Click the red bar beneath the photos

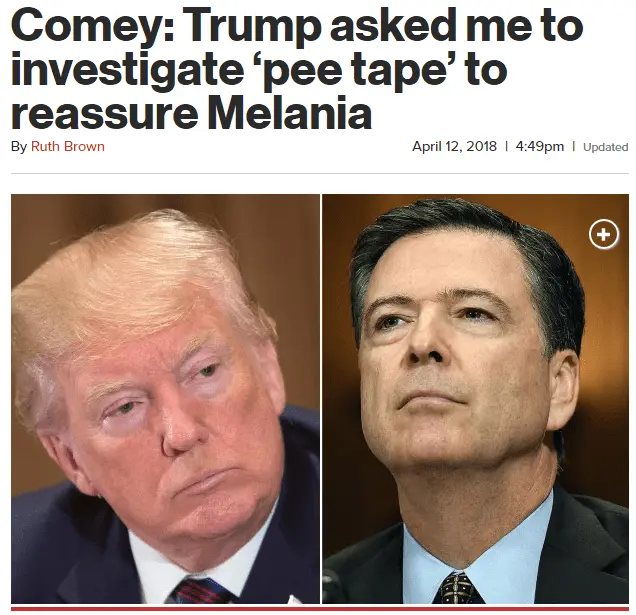318,607
